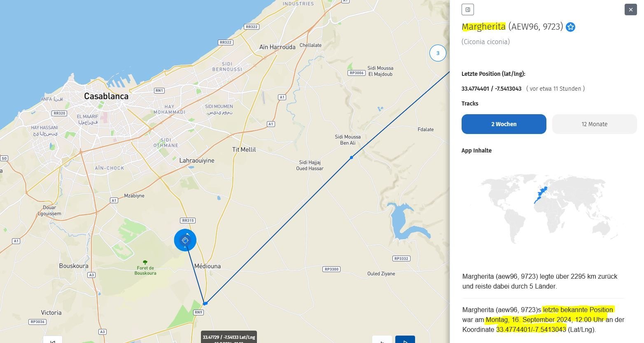This screenshot has height=343, width=644.
Task: Click the RR315 road badge
Action: point(188,221)
